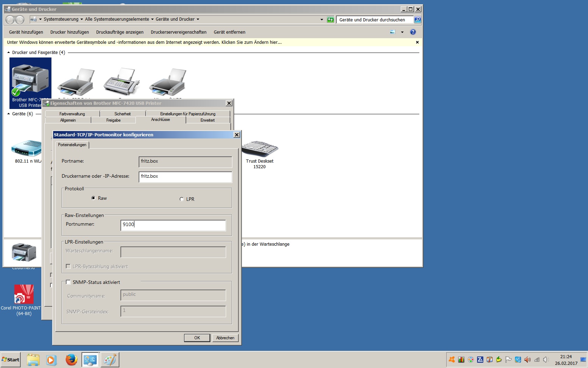Switch to the Control Panel taskbar button
The height and width of the screenshot is (368, 588).
[x=90, y=360]
